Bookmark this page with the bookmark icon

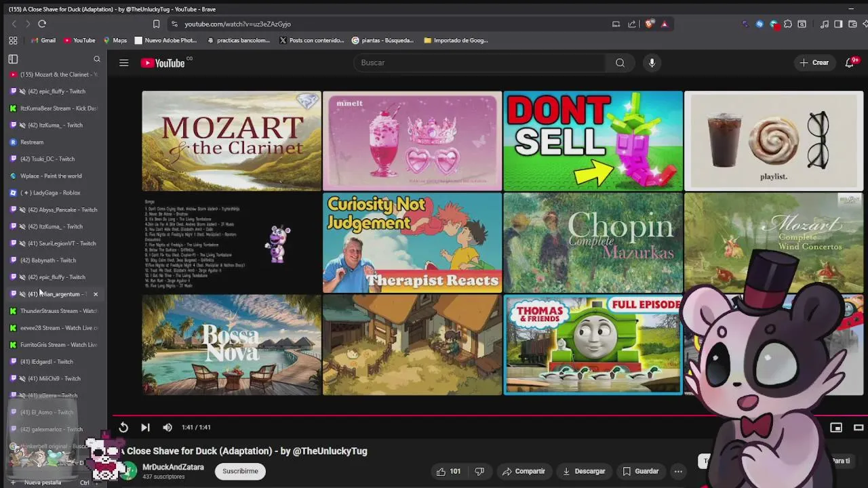[x=156, y=24]
